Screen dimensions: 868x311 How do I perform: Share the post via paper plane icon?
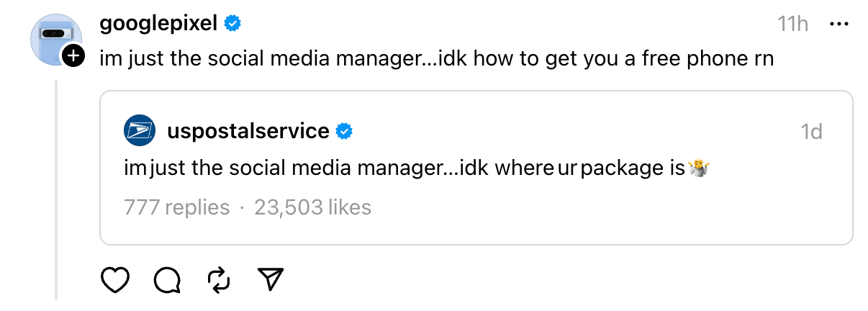[x=271, y=280]
